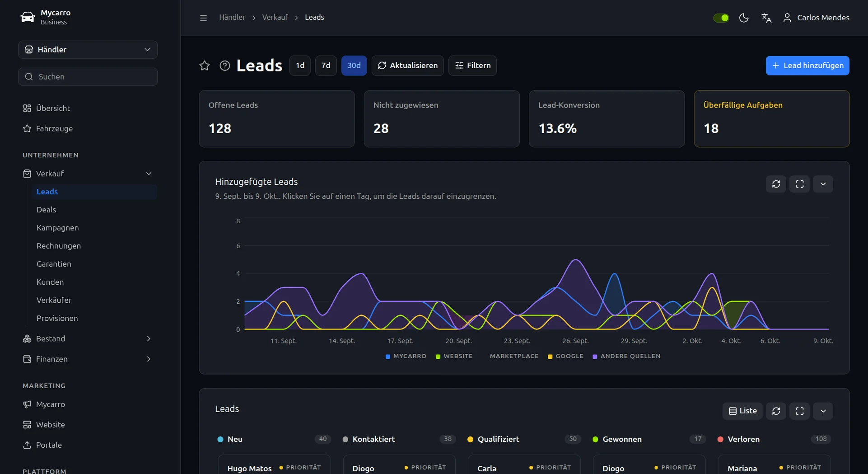Click the Händler breadcrumb link
Screen dimensions: 868x474
tap(232, 17)
